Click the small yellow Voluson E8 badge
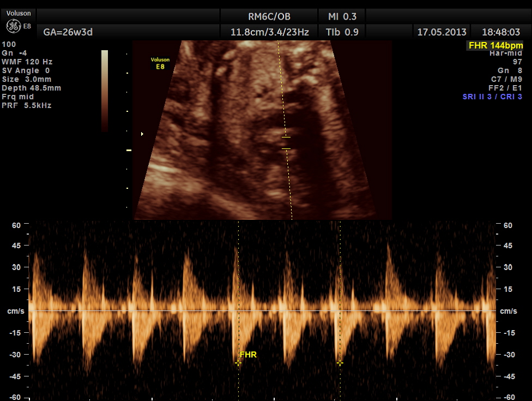 pyautogui.click(x=161, y=63)
